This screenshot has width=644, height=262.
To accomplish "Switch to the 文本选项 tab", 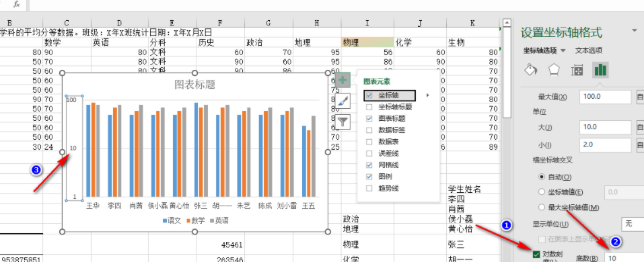I will (x=589, y=50).
